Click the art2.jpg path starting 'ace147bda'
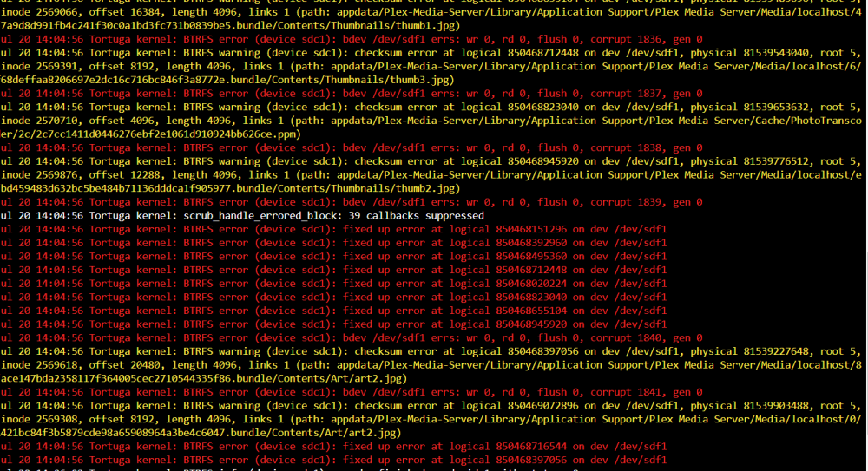Screen dimensions: 868x471 (204, 378)
